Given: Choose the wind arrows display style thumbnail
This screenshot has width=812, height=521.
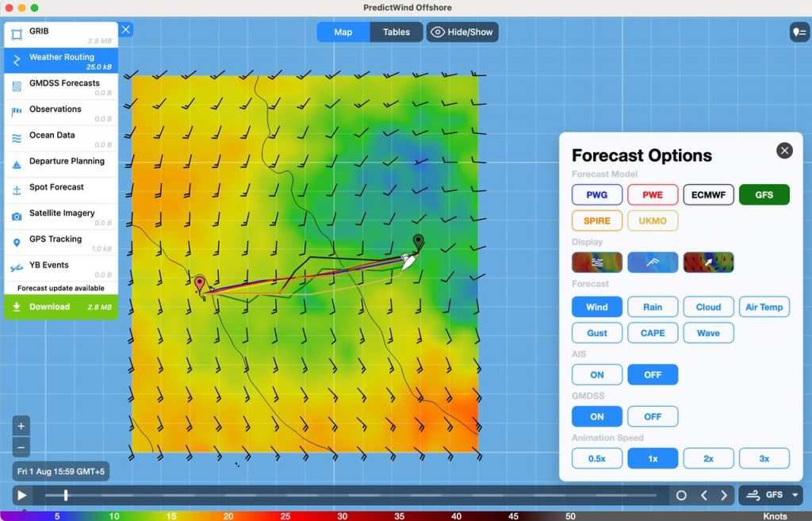Looking at the screenshot, I should click(708, 262).
